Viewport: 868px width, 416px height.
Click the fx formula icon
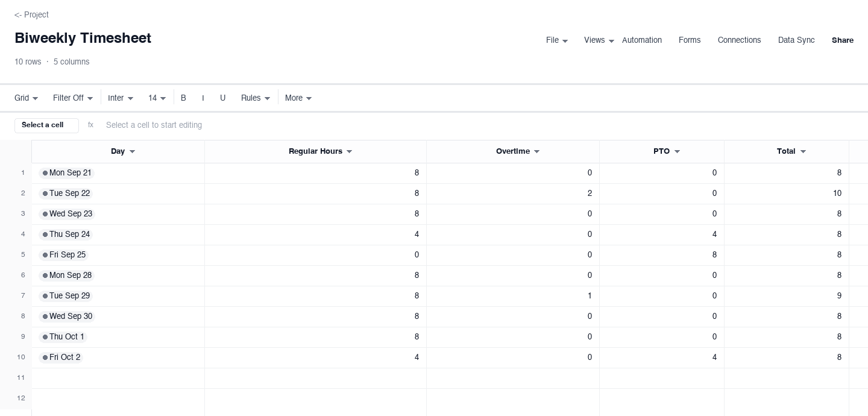click(x=90, y=125)
